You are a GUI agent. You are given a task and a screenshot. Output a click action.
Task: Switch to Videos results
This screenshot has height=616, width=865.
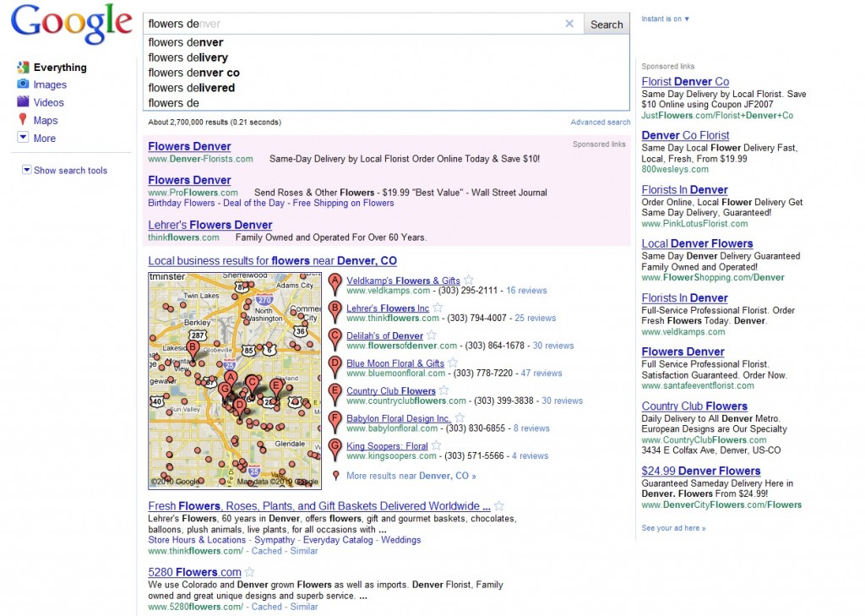(48, 102)
